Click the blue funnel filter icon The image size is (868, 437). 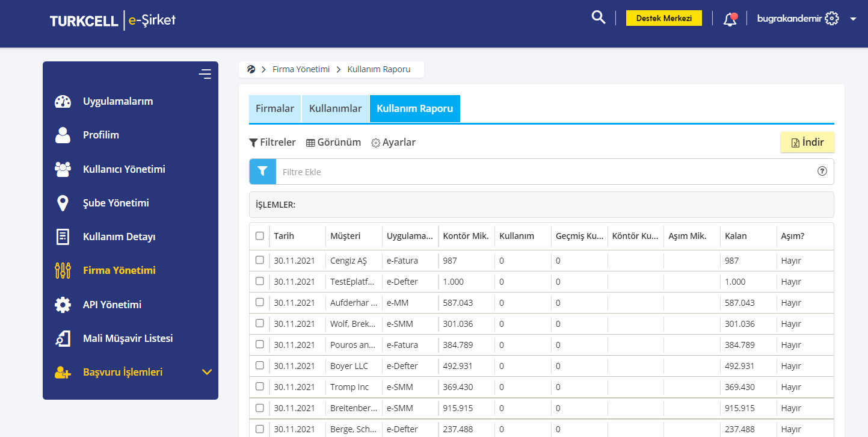coord(262,172)
